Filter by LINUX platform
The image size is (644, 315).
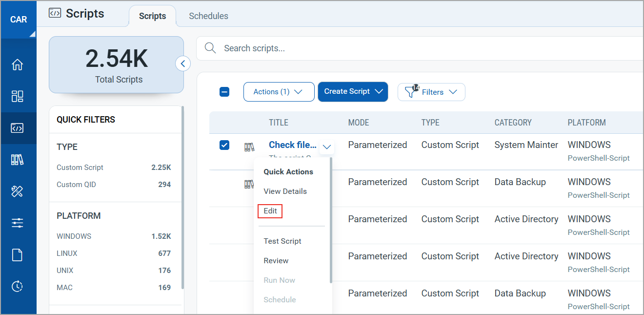click(x=67, y=253)
